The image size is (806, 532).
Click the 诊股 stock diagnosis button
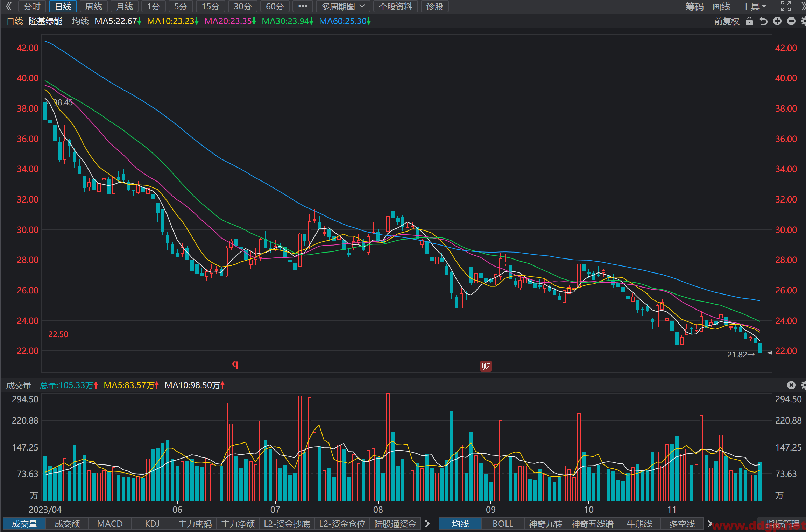(434, 6)
